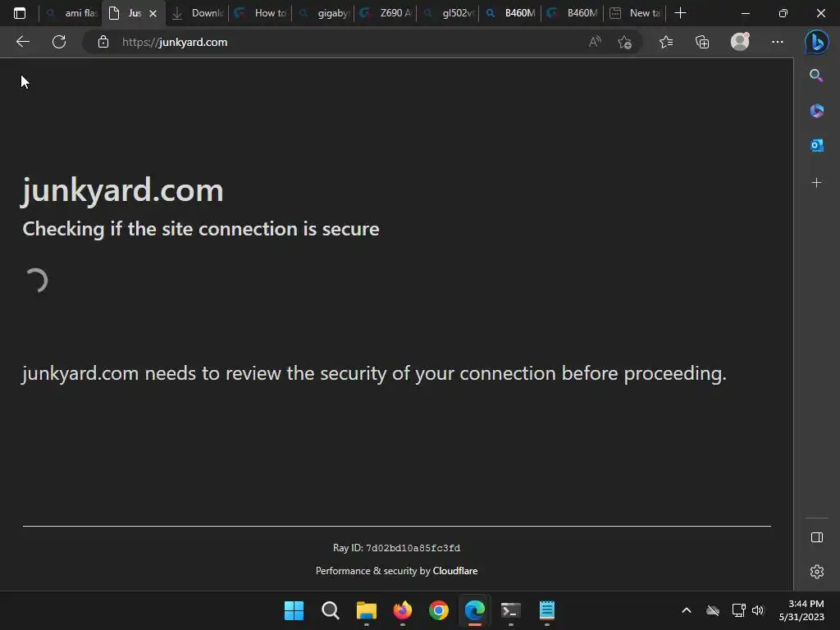Viewport: 840px width, 630px height.
Task: Switch to the 'gigabyt' tab
Action: [x=323, y=13]
